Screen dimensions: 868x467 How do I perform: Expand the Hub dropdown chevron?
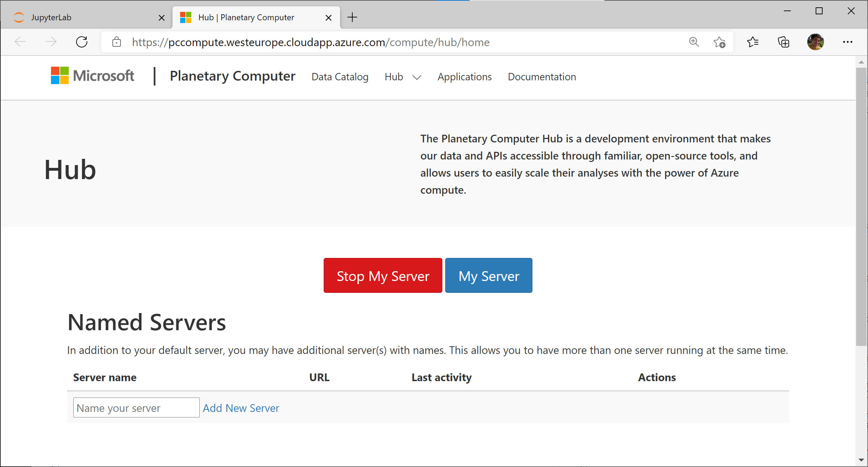(x=417, y=77)
